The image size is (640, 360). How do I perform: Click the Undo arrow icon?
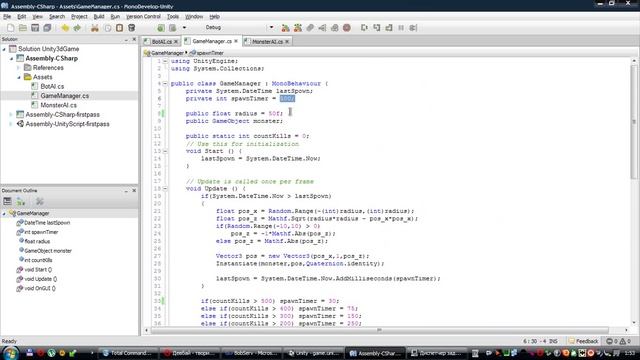(65, 28)
